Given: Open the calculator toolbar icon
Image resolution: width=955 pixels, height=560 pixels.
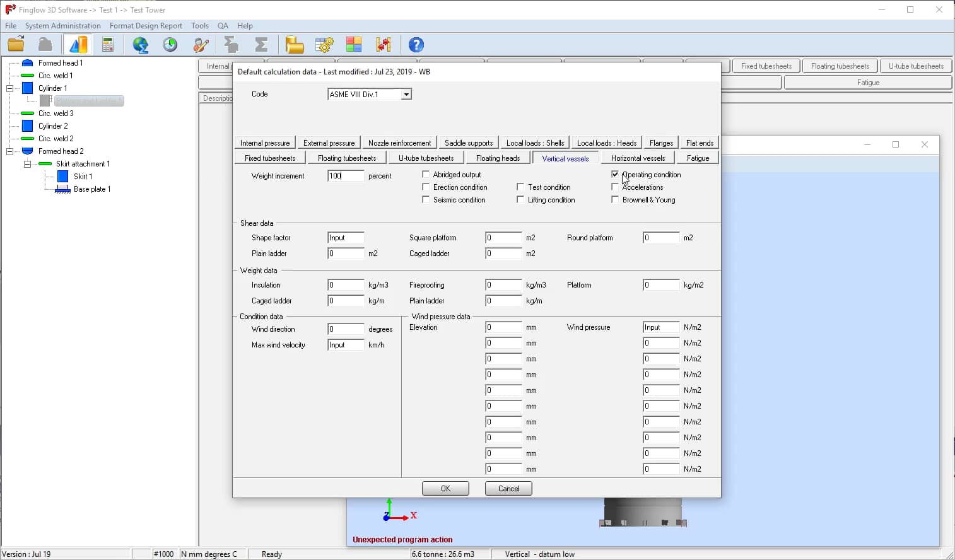Looking at the screenshot, I should pos(108,45).
